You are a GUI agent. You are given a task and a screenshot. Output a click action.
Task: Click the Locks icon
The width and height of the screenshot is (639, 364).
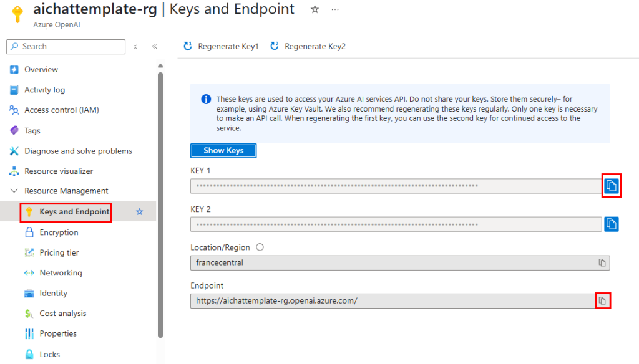[x=29, y=354]
